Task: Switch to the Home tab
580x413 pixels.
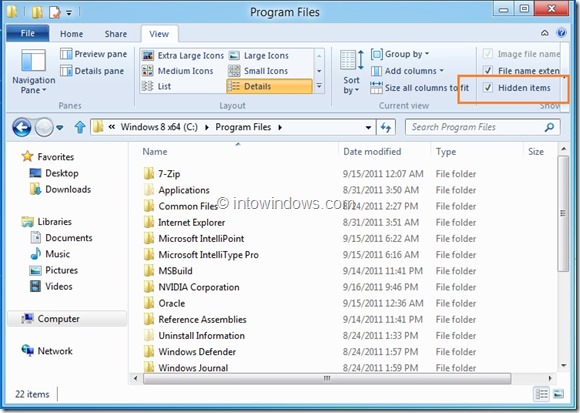Action: 71,34
